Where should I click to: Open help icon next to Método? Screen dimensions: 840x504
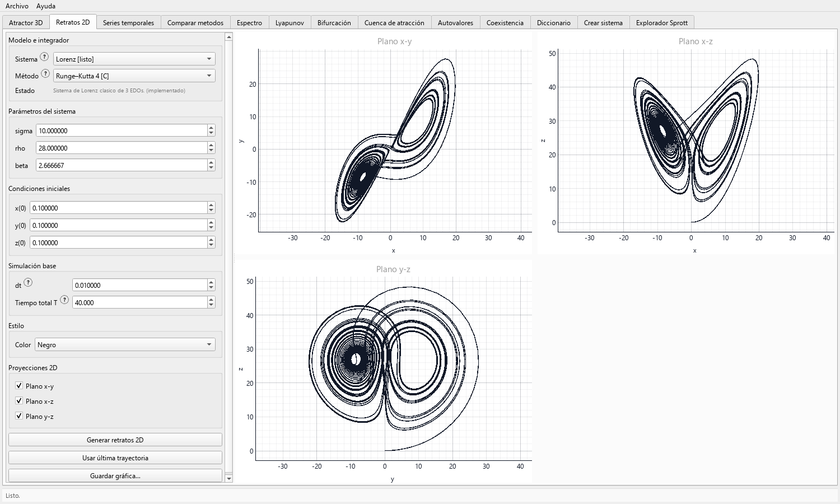(x=45, y=73)
